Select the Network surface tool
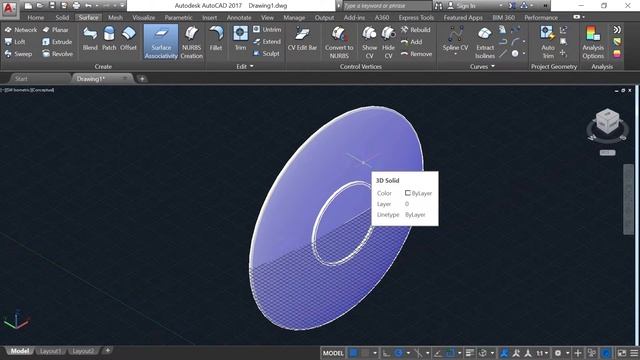640x360 pixels. point(21,30)
